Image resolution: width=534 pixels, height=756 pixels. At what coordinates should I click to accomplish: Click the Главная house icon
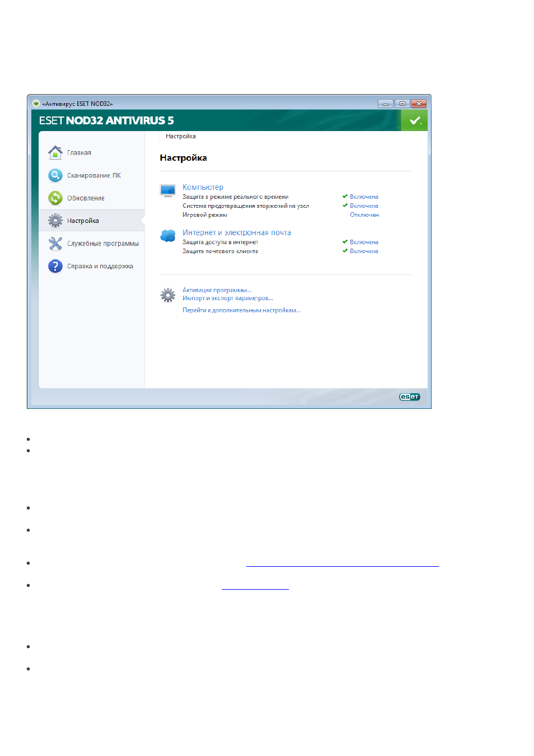point(55,152)
